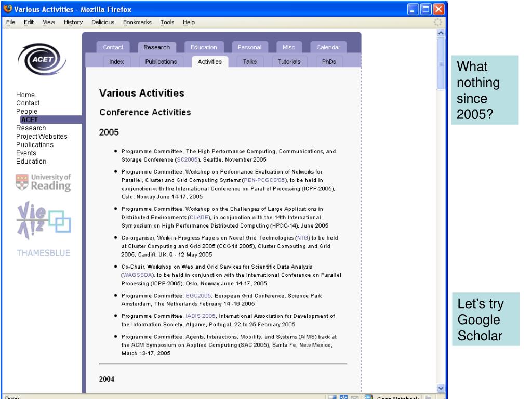Click the vertical scrollbar thumb

[x=441, y=64]
